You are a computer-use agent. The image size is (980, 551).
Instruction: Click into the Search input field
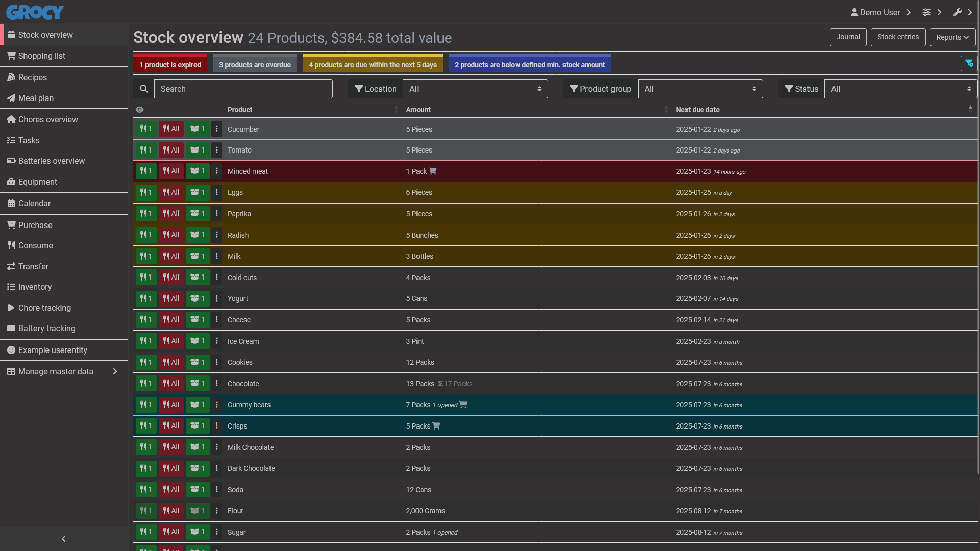click(243, 89)
